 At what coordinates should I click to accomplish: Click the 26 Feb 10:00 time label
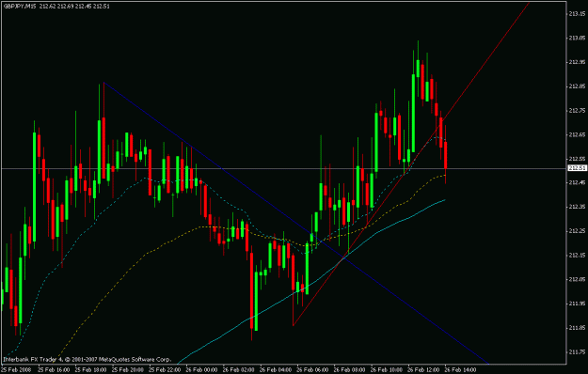pyautogui.click(x=387, y=370)
